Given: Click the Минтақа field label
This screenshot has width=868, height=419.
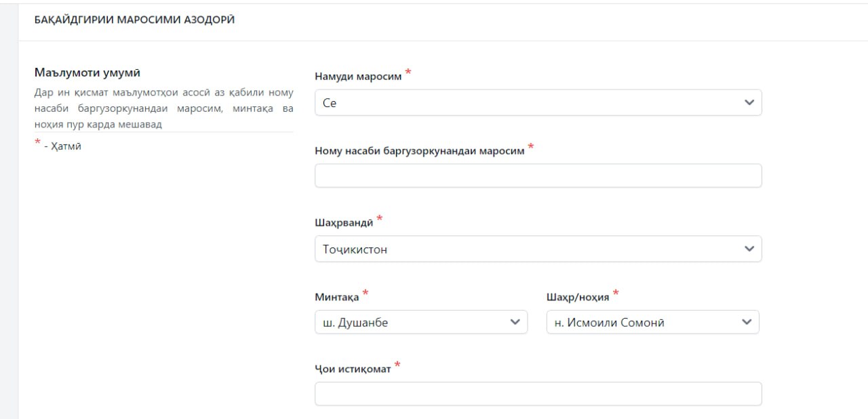Looking at the screenshot, I should coord(336,296).
